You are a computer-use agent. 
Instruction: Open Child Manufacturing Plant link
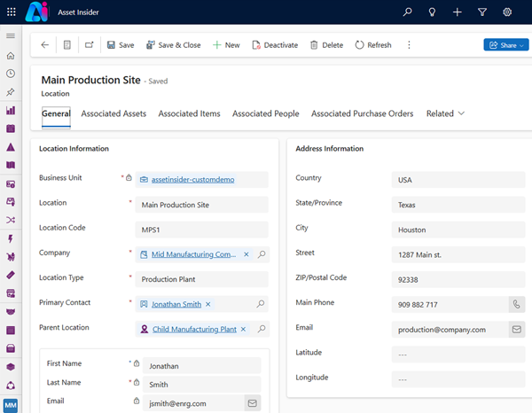click(194, 329)
